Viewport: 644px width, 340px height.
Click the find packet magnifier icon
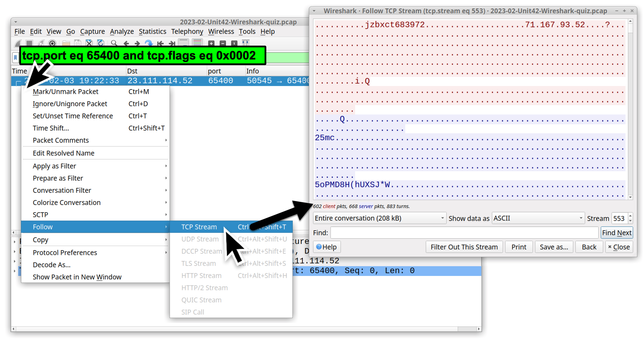114,43
